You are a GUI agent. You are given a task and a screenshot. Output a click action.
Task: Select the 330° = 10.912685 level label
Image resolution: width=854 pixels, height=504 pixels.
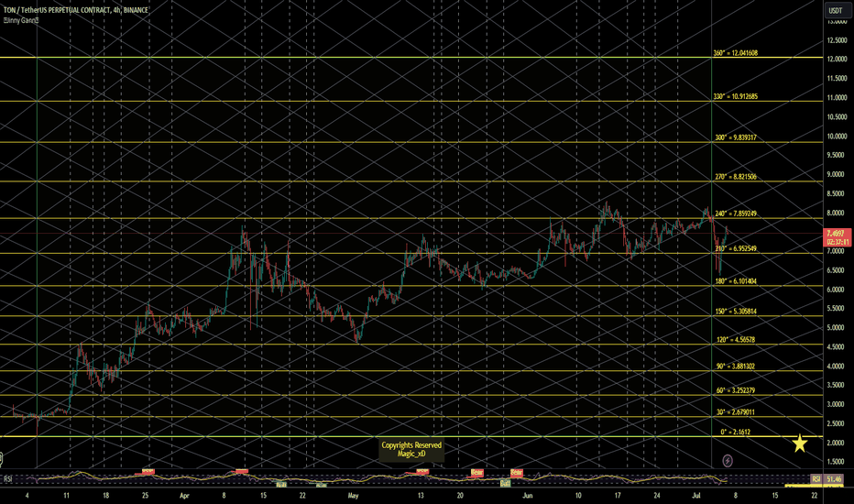click(735, 96)
